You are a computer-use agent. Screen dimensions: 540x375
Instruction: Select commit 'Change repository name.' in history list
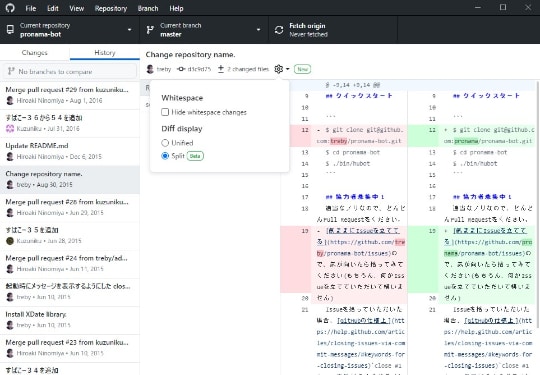[70, 179]
